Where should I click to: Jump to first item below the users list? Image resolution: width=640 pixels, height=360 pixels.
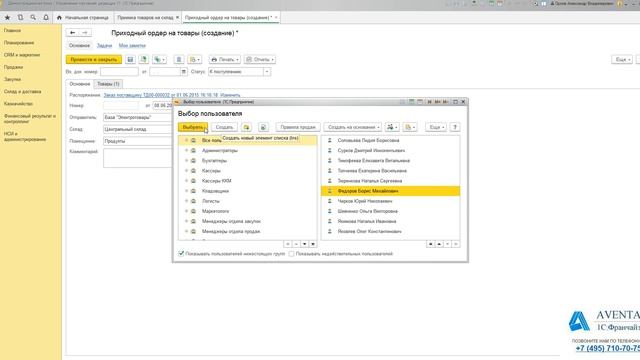coord(431,244)
